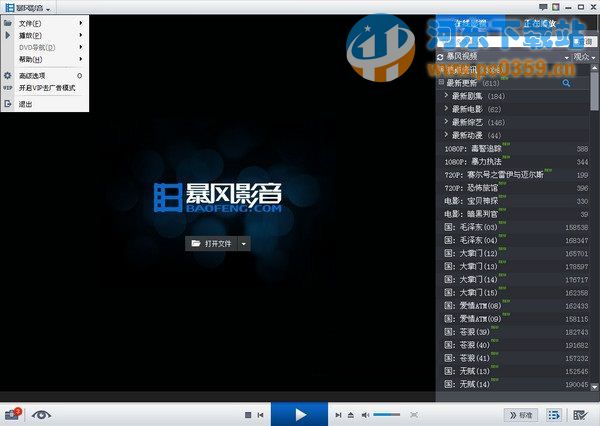The width and height of the screenshot is (600, 426).
Task: Open the 暴风影音 main menu button
Action: pyautogui.click(x=28, y=8)
